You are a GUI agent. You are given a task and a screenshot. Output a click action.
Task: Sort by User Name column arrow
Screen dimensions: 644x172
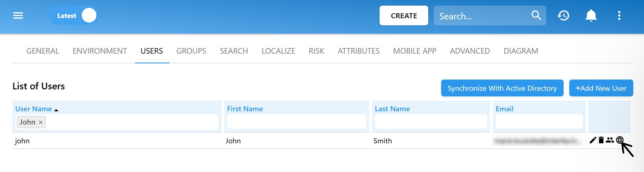pos(56,110)
